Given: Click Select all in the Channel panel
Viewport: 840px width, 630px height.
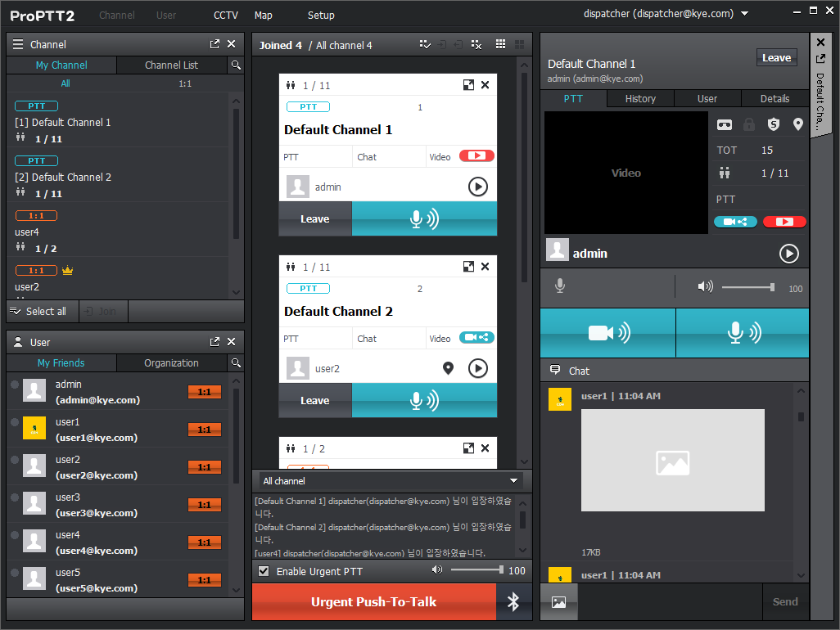Looking at the screenshot, I should tap(38, 311).
